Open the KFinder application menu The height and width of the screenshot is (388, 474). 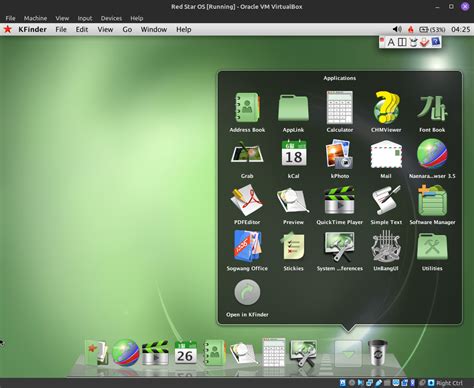coord(32,29)
